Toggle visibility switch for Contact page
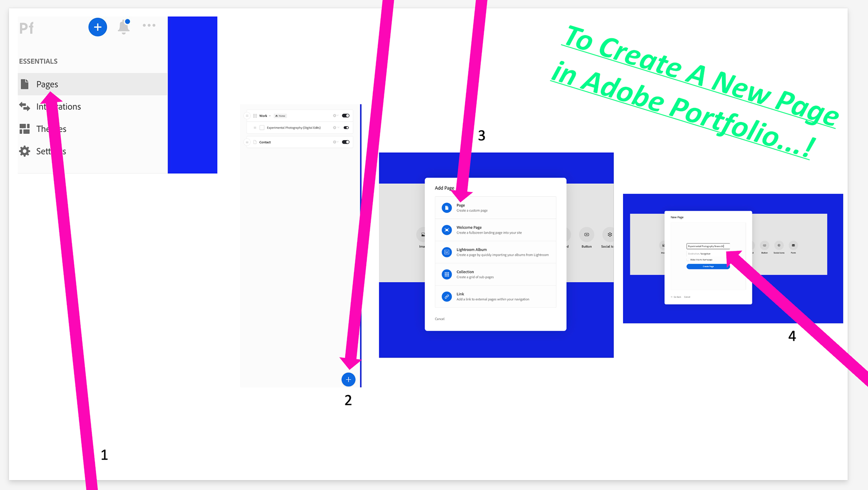This screenshot has width=868, height=490. click(x=346, y=142)
